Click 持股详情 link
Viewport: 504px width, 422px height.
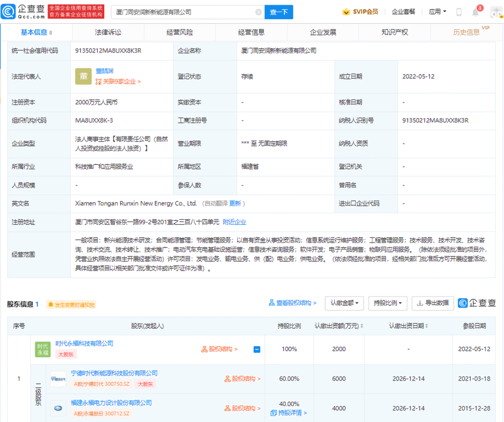[x=289, y=413]
